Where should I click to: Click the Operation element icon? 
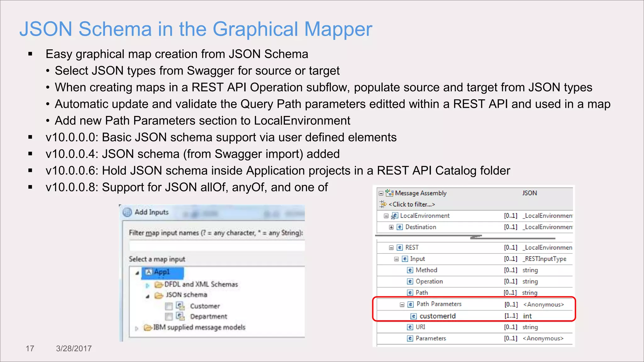[x=410, y=282]
